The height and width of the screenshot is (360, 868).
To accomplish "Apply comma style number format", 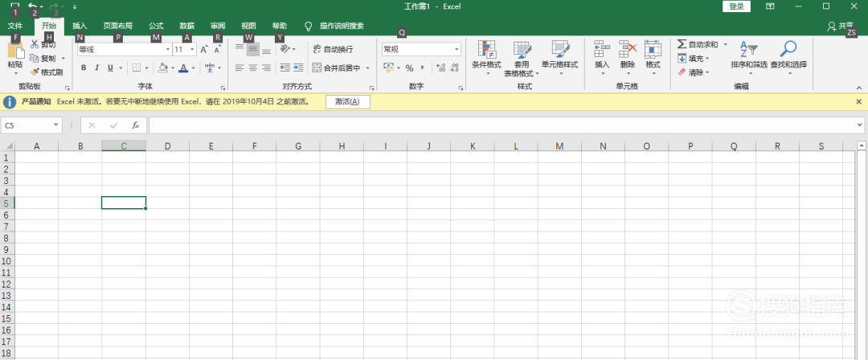I will 423,68.
